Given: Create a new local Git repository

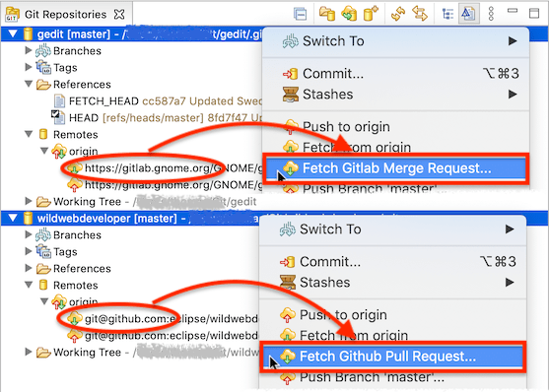Looking at the screenshot, I should (372, 14).
